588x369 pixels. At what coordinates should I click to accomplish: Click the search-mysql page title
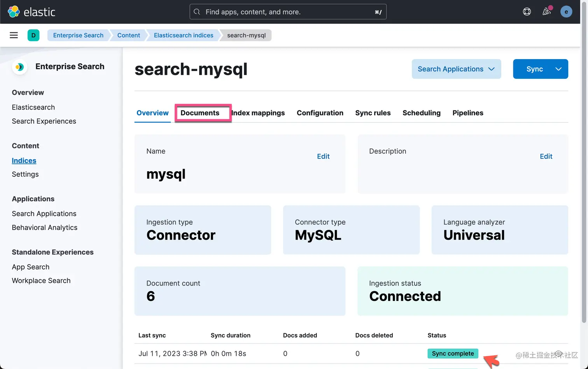(x=191, y=70)
